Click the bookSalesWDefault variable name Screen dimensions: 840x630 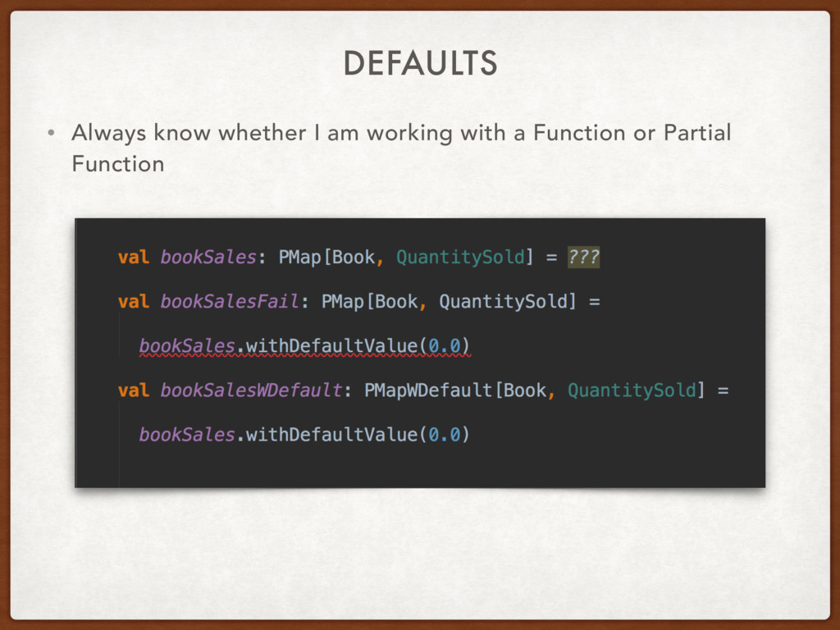click(x=251, y=390)
